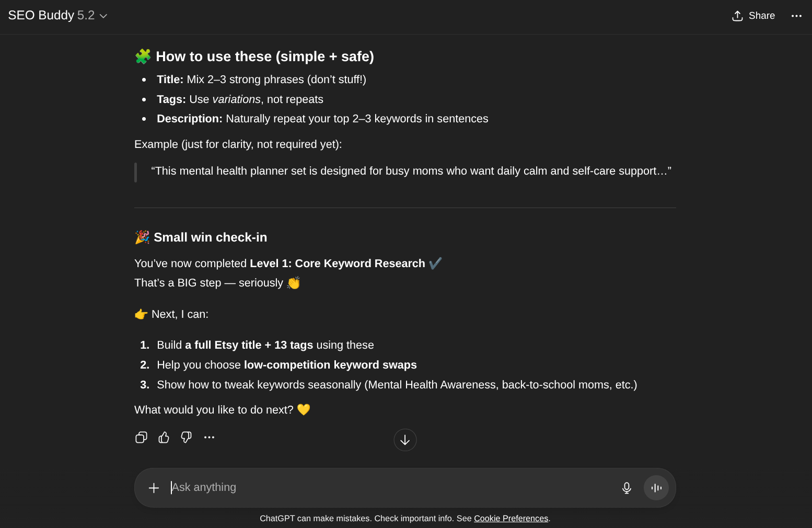The width and height of the screenshot is (812, 528).
Task: Share this conversation using the Share button
Action: 753,16
